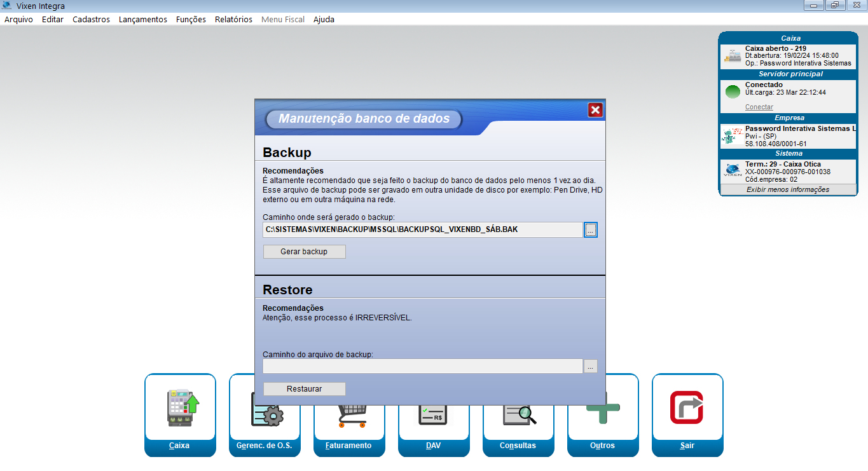Click the Últ.carga 23 Mar text

click(786, 92)
